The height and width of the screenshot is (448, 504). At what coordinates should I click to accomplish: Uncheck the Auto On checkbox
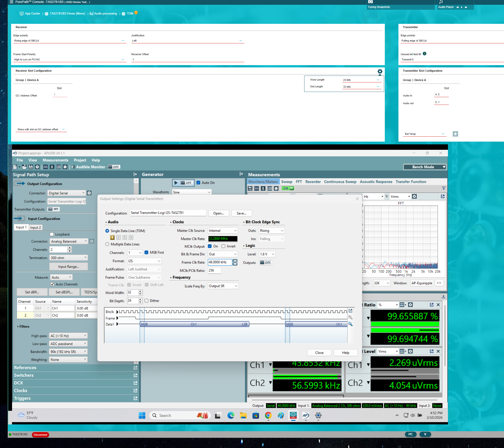(198, 183)
